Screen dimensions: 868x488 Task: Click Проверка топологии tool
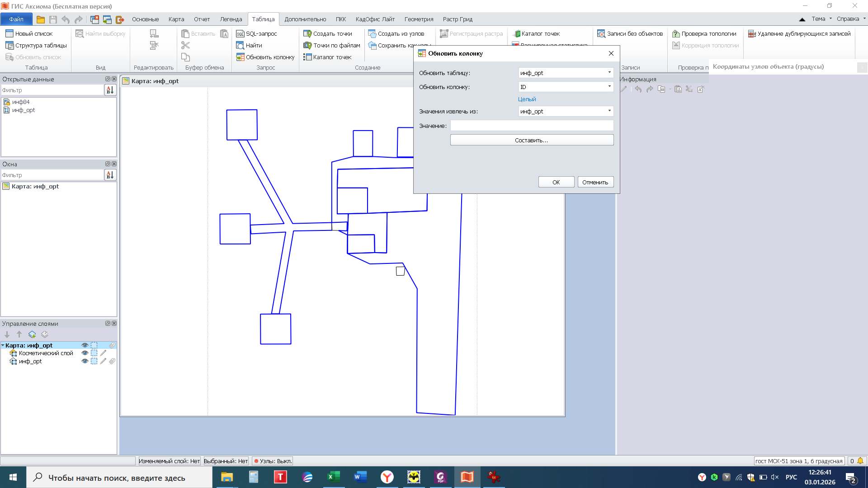704,34
